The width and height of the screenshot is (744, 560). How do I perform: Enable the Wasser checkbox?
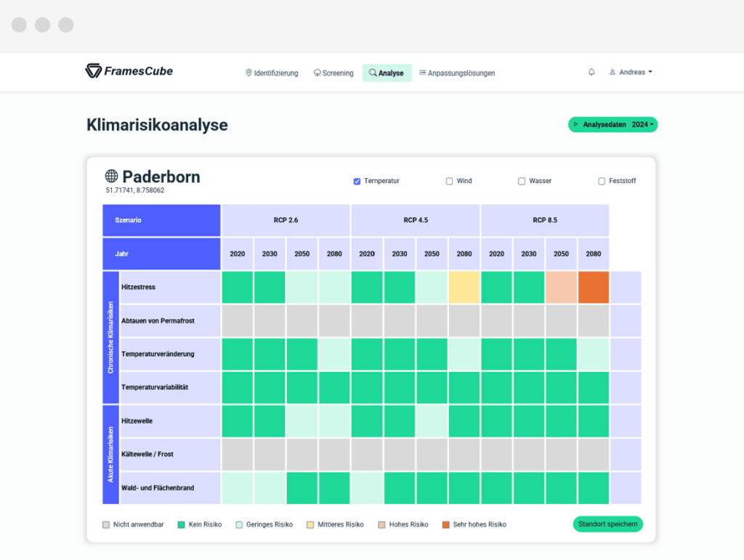pos(522,181)
